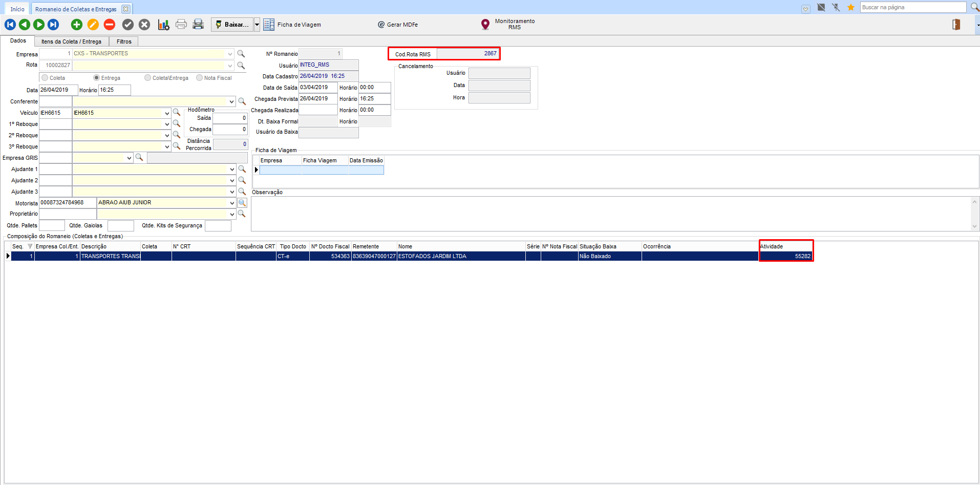Click the gray outline printer icon
980x485 pixels.
click(181, 25)
